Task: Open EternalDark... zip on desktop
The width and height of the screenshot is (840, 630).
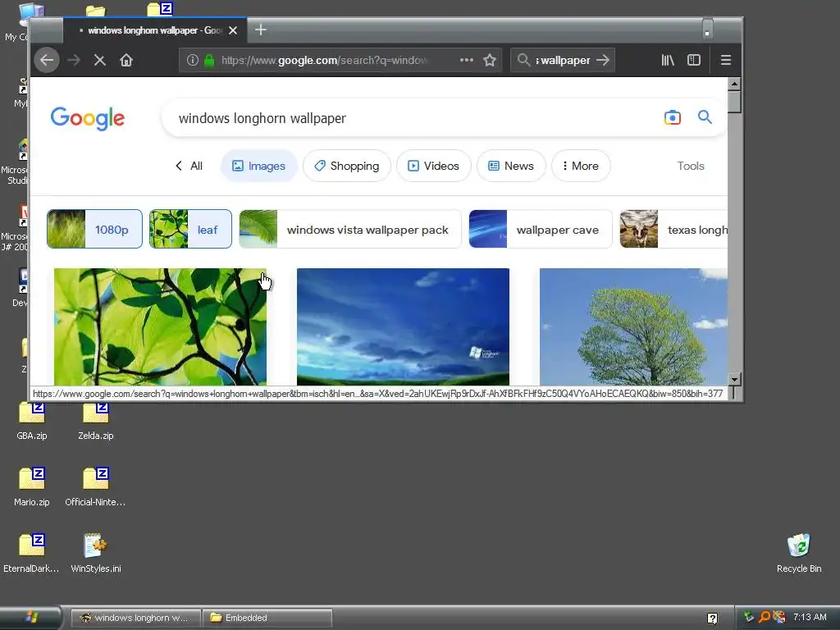Action: click(x=31, y=553)
